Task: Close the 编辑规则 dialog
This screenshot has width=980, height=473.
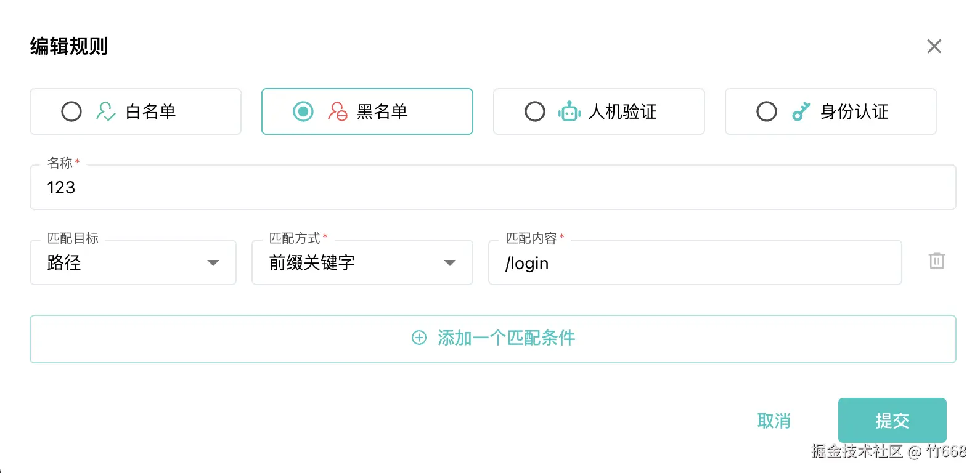Action: click(x=934, y=46)
